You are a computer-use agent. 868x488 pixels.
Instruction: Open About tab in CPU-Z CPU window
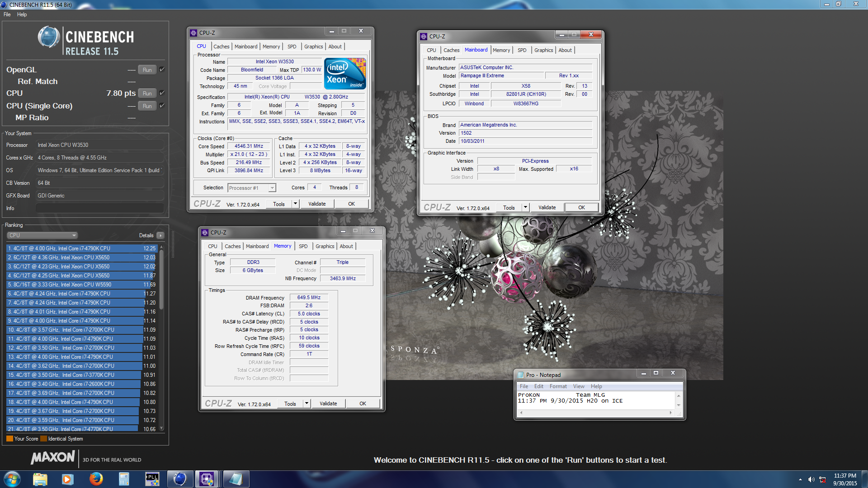tap(335, 47)
